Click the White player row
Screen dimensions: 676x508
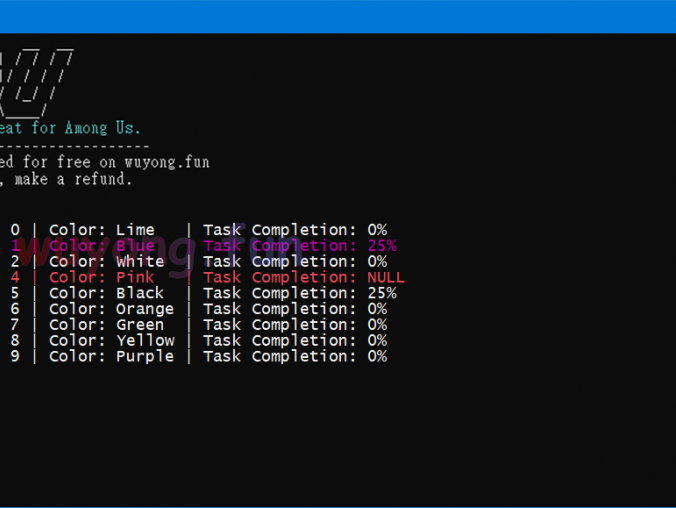[x=198, y=262]
